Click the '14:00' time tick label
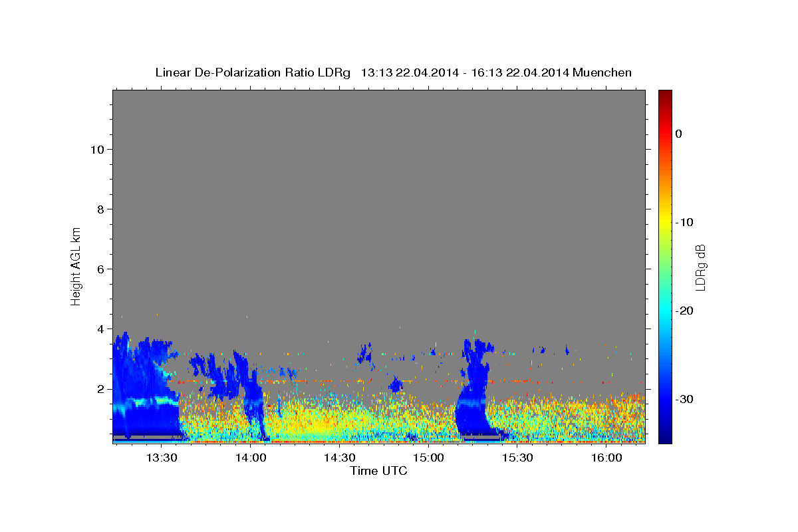The height and width of the screenshot is (532, 798). (251, 458)
